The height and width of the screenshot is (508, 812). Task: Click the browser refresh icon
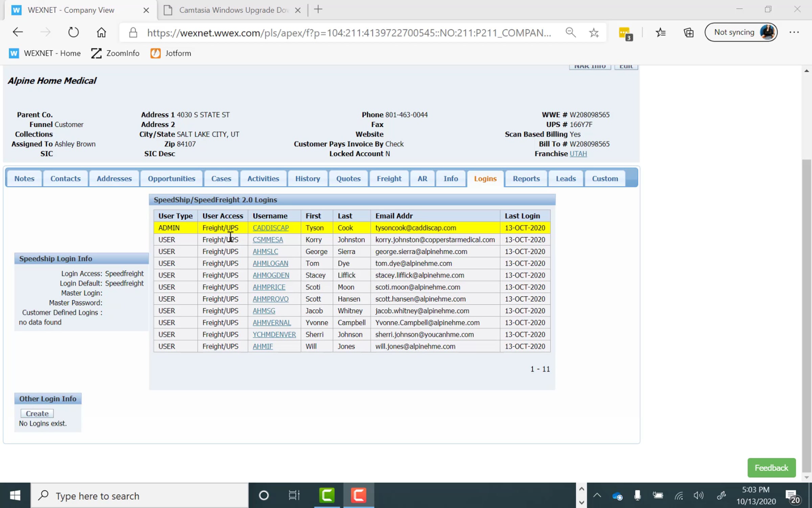click(x=73, y=33)
